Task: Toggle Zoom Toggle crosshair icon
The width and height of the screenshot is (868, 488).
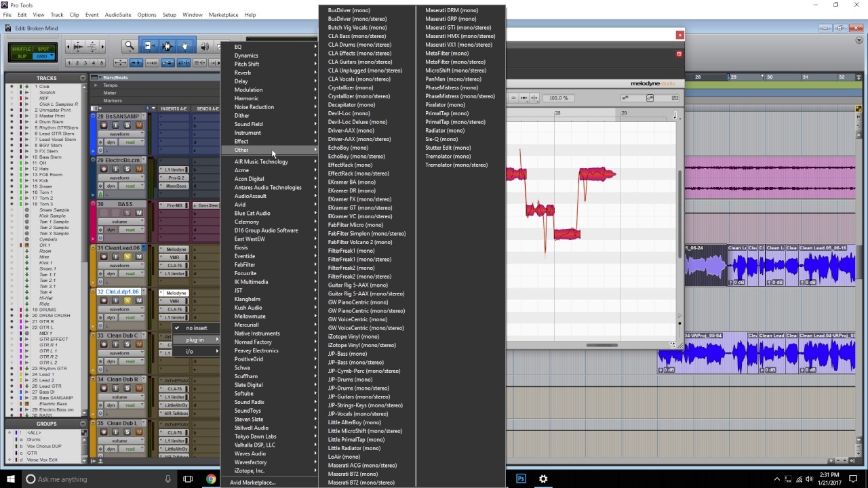Action: point(120,63)
